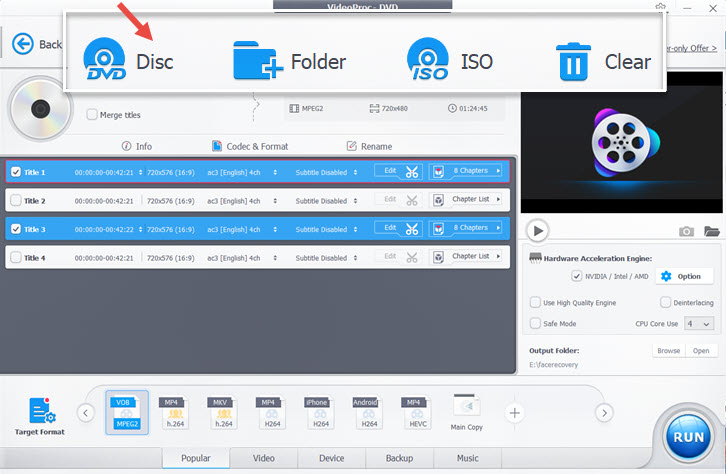726x474 pixels.
Task: Add a new format with plus icon
Action: click(x=514, y=413)
